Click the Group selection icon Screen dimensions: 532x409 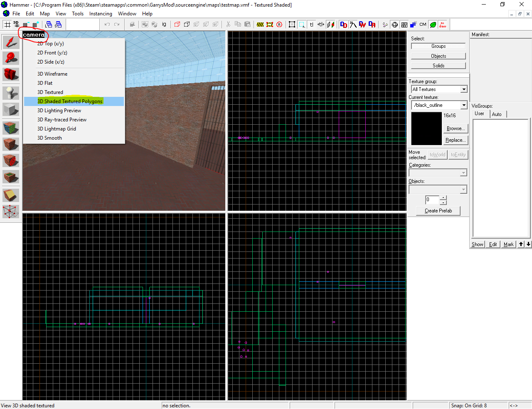(x=145, y=25)
